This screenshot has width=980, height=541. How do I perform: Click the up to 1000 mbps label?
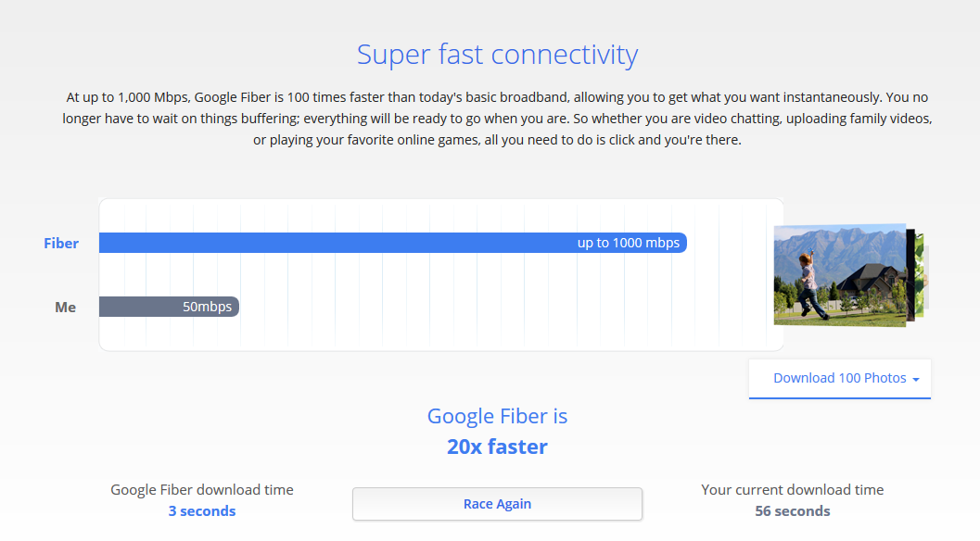coord(628,243)
